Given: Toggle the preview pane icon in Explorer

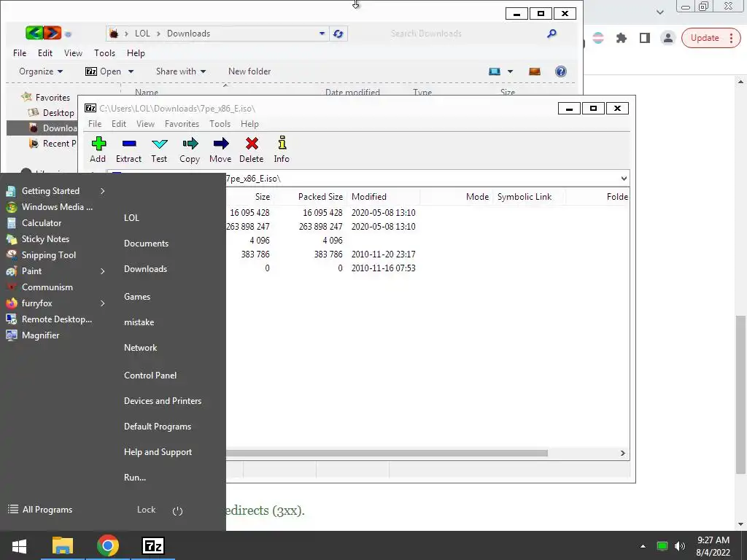Looking at the screenshot, I should tap(535, 71).
